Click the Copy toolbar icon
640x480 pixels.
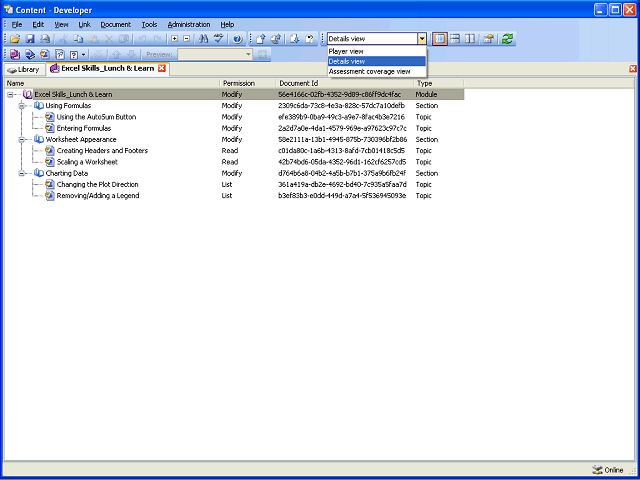(x=78, y=39)
